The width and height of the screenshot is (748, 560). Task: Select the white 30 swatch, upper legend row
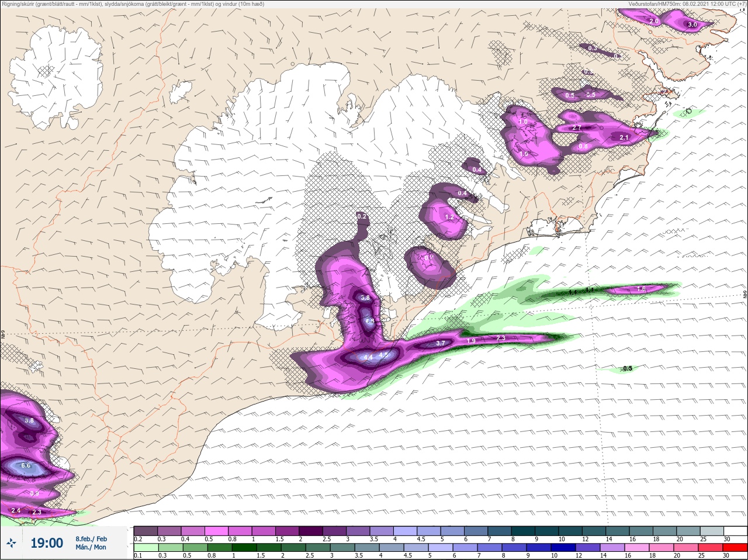[x=735, y=531]
